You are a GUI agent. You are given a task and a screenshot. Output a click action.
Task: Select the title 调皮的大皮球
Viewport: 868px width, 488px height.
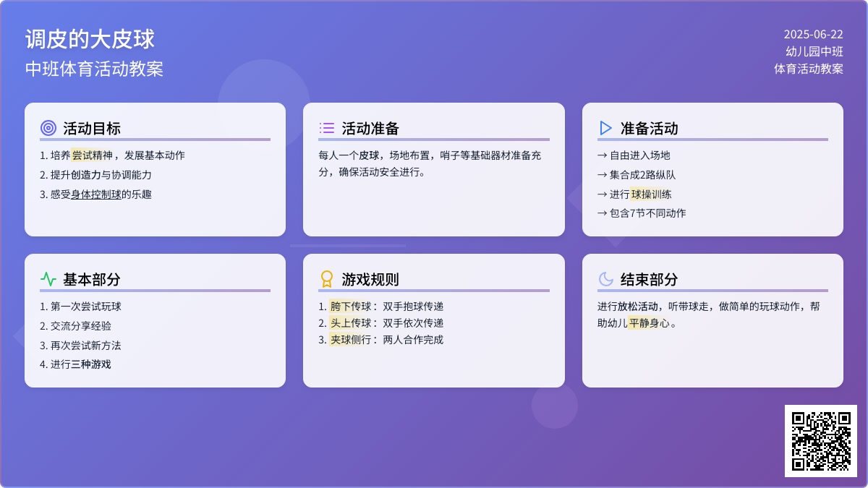pos(90,39)
